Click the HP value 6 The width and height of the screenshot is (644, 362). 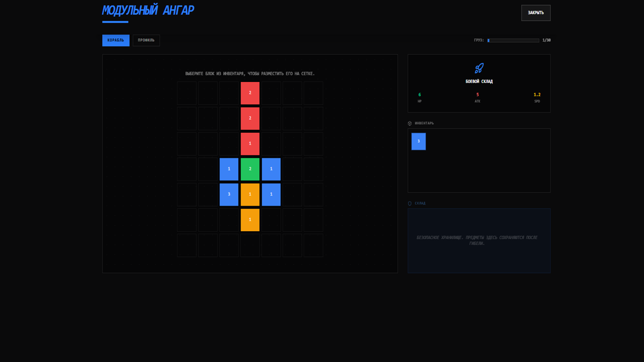pyautogui.click(x=420, y=95)
